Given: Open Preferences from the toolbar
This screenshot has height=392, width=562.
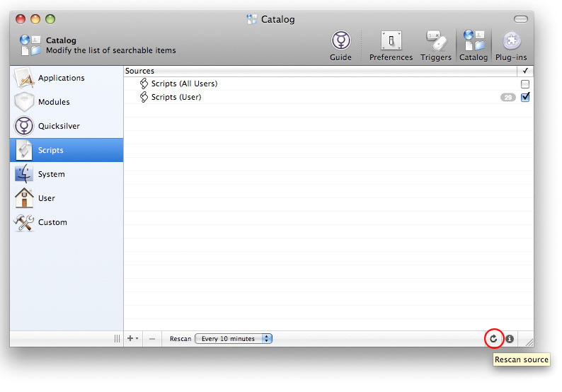Looking at the screenshot, I should tap(391, 46).
